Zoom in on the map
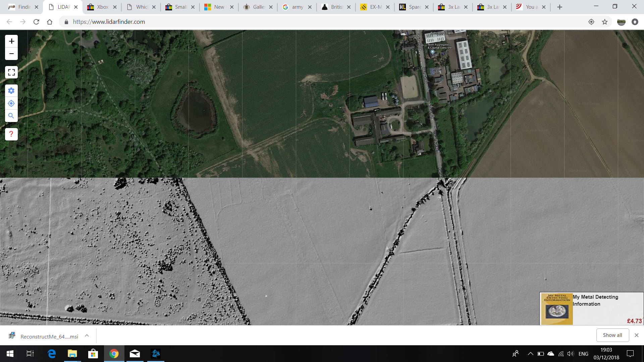 pos(11,41)
